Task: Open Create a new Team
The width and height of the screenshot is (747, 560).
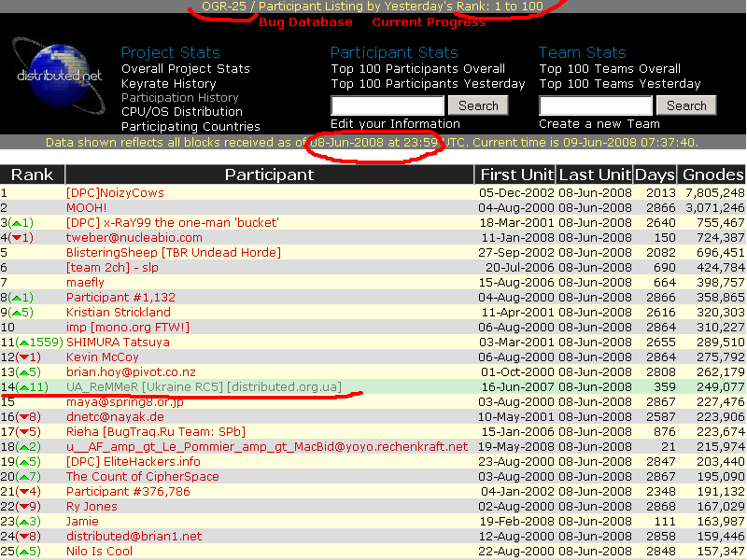Action: point(599,124)
